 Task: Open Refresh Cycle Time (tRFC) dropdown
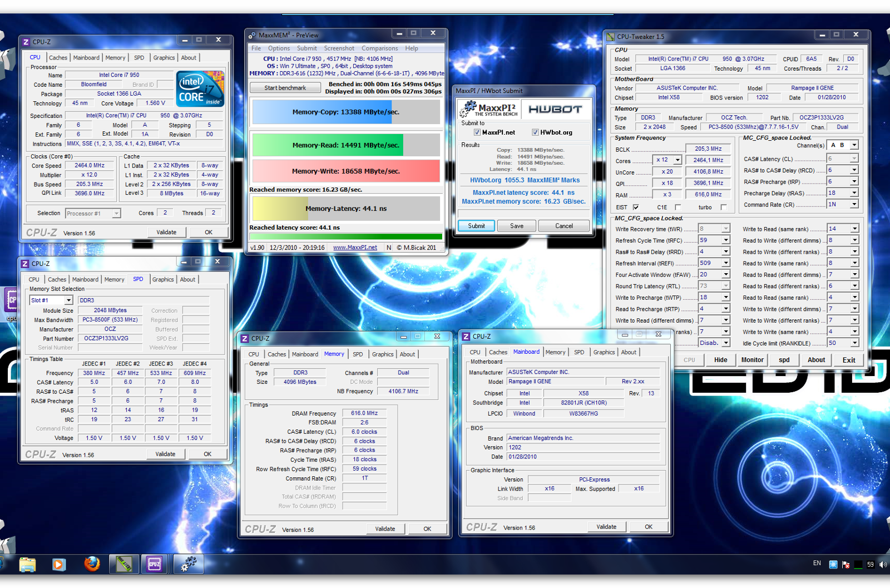tap(725, 240)
